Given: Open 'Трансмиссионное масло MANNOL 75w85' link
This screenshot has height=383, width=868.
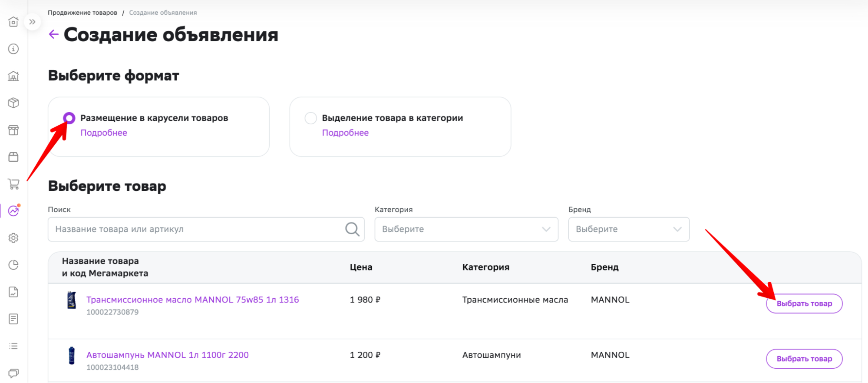Looking at the screenshot, I should point(192,300).
